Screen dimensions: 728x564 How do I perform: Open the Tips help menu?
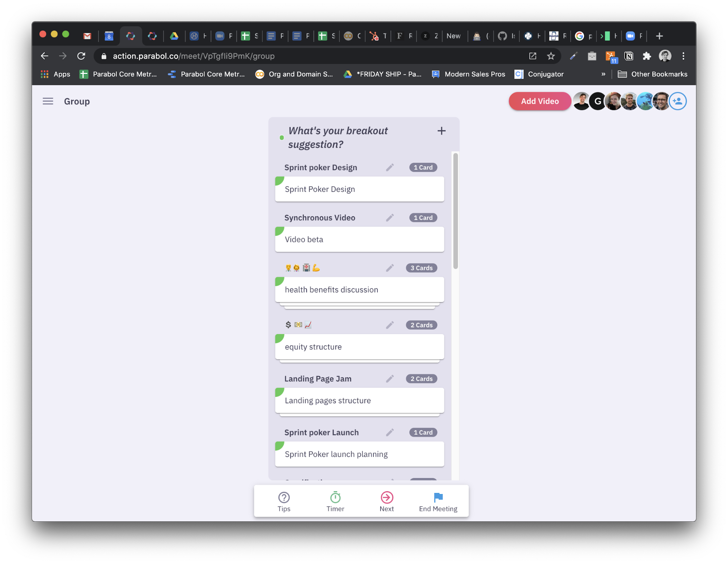(284, 501)
